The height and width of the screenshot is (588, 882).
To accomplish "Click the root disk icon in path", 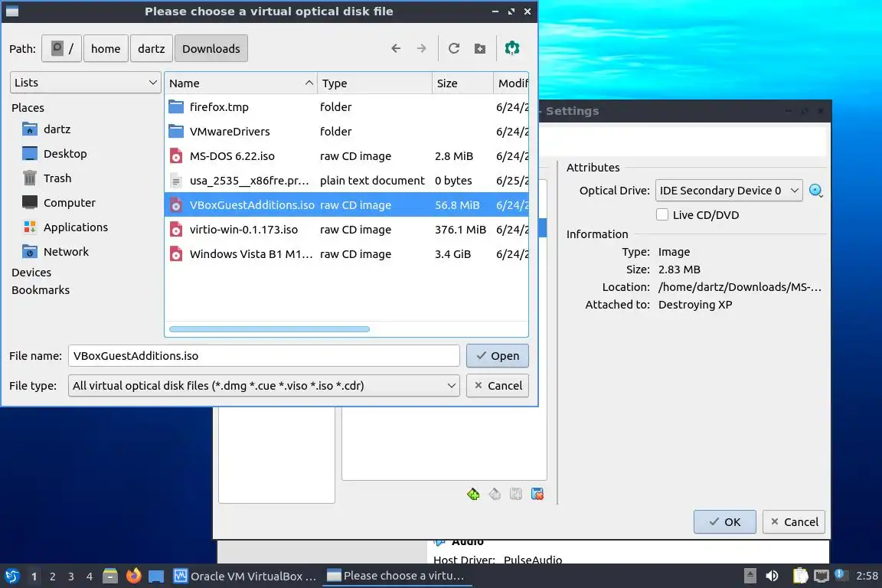I will (61, 48).
